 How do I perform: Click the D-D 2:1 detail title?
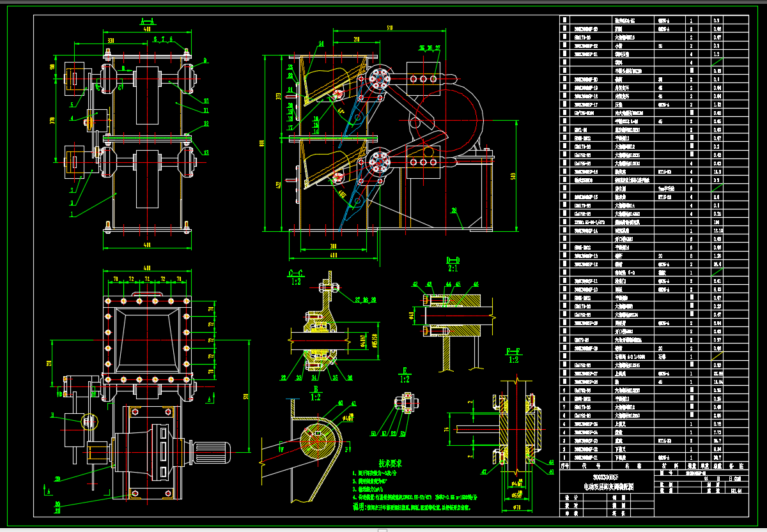coord(453,264)
